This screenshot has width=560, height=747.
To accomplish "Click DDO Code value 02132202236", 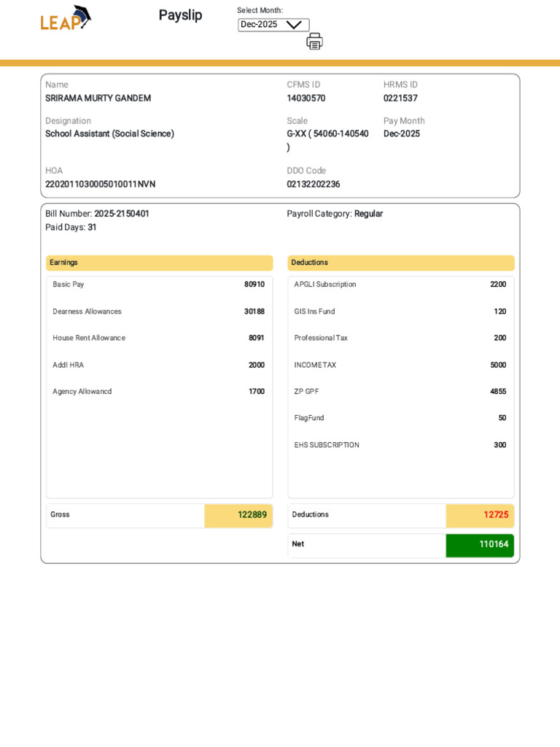I will point(314,185).
